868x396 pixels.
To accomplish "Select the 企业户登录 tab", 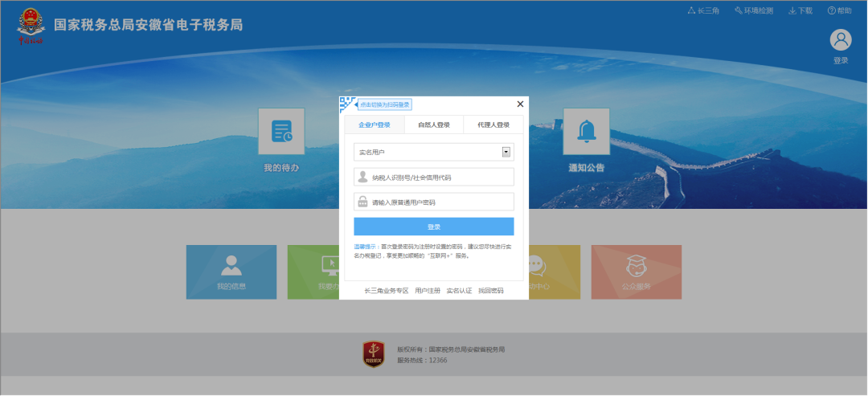I will point(375,125).
